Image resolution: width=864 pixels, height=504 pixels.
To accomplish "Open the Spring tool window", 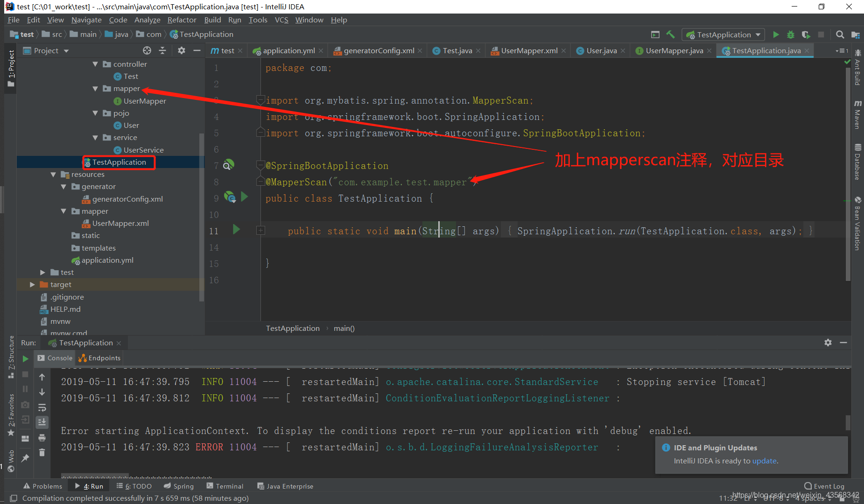I will (x=179, y=486).
